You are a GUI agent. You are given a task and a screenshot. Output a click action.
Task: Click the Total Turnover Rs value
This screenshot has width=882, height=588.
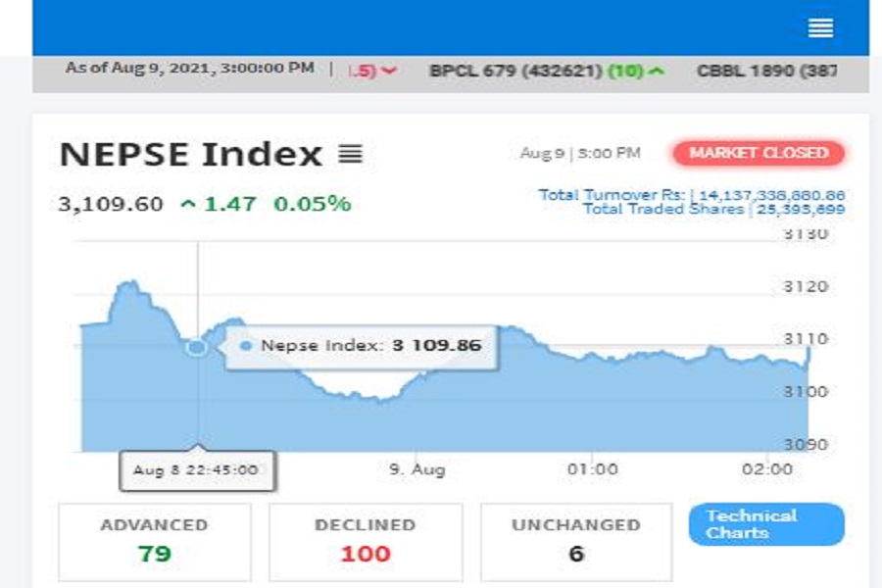pos(772,195)
